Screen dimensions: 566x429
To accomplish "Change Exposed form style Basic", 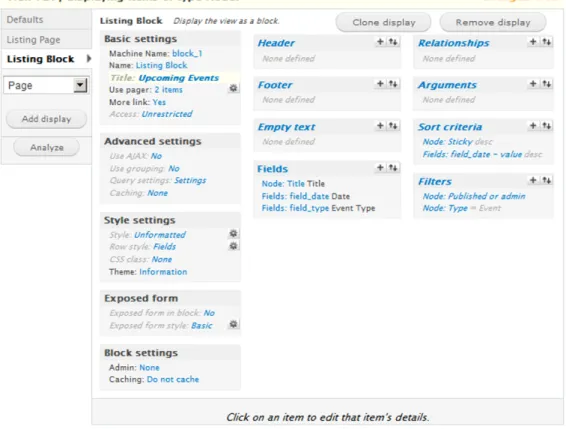I will pos(202,326).
